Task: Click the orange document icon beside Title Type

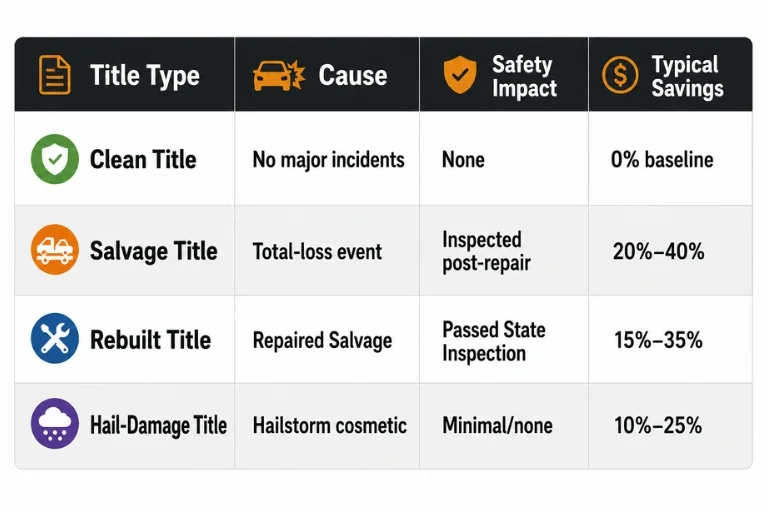Action: (x=55, y=75)
